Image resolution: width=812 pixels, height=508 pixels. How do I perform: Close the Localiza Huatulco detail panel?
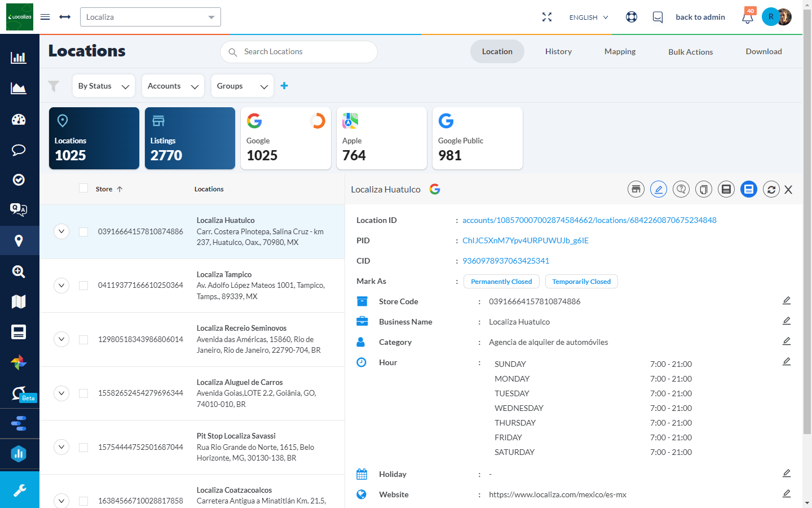788,190
